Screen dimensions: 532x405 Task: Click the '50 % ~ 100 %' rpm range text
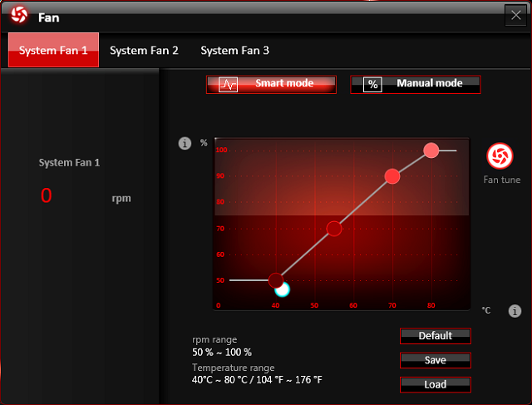[222, 353]
